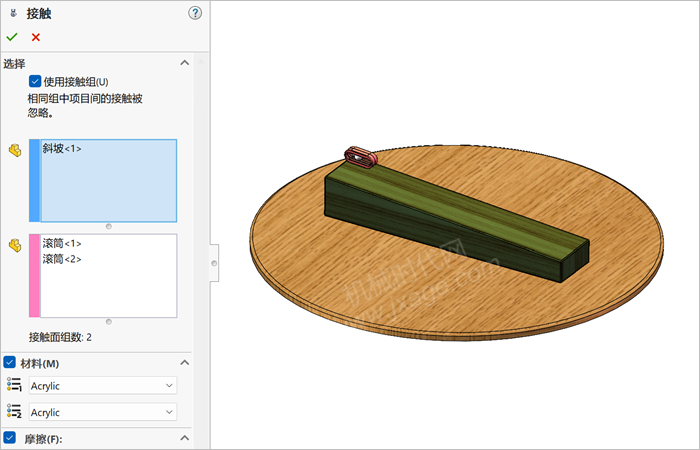Click the 接触 contact panel title icon
Image resolution: width=700 pixels, height=450 pixels.
[x=13, y=13]
